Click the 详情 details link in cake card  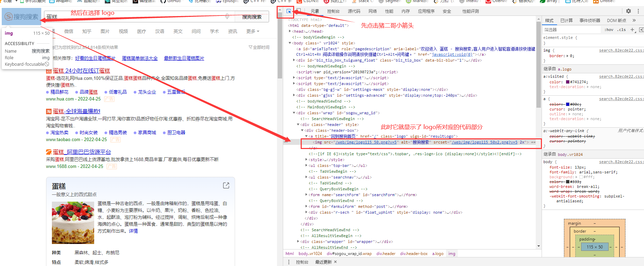pyautogui.click(x=133, y=231)
